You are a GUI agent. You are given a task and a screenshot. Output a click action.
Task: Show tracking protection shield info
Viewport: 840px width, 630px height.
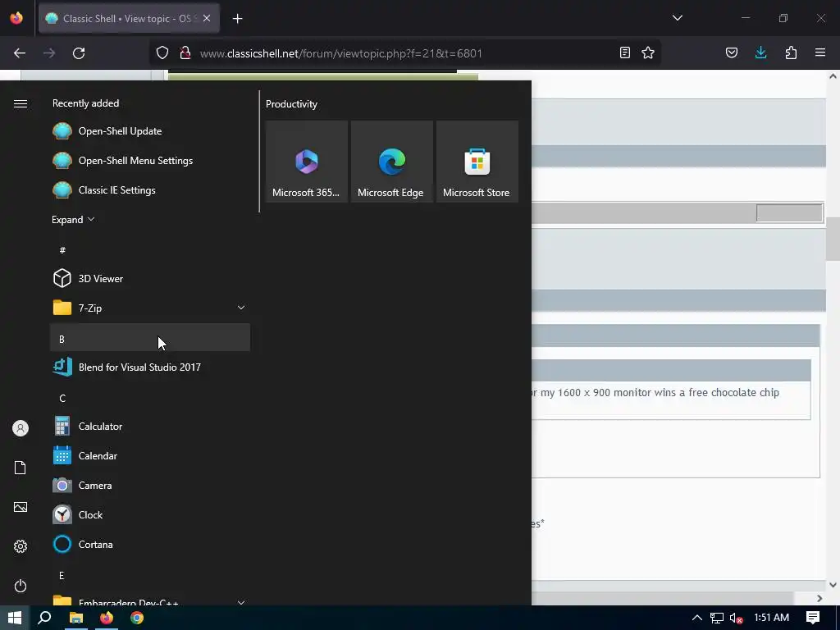click(x=162, y=53)
